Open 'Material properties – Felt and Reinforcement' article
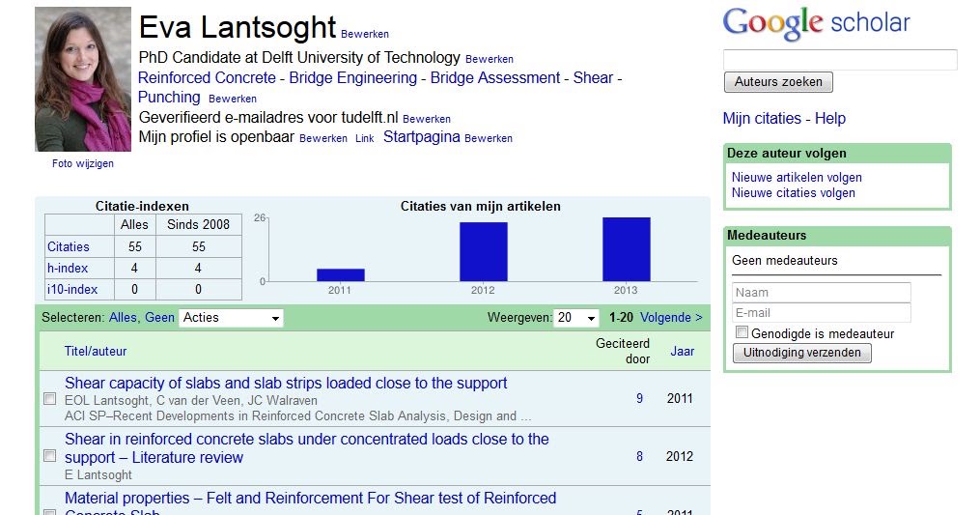Screen dimensions: 980x515 tap(310, 504)
